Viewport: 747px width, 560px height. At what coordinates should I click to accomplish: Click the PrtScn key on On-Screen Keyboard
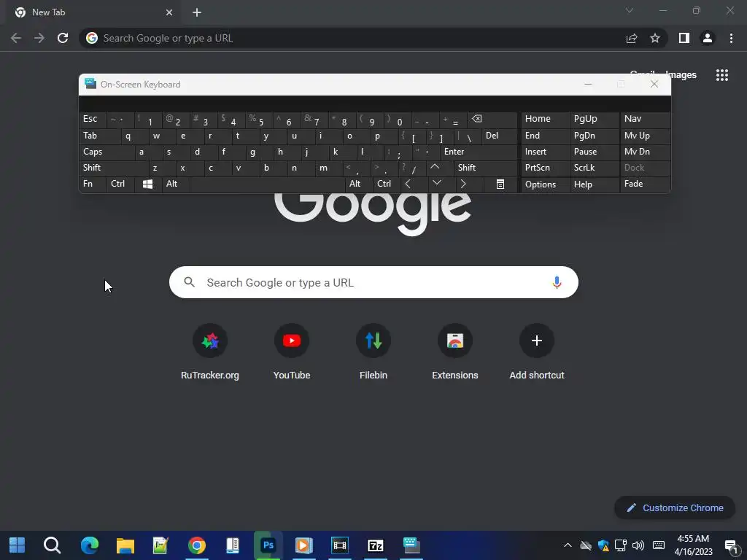546,168
